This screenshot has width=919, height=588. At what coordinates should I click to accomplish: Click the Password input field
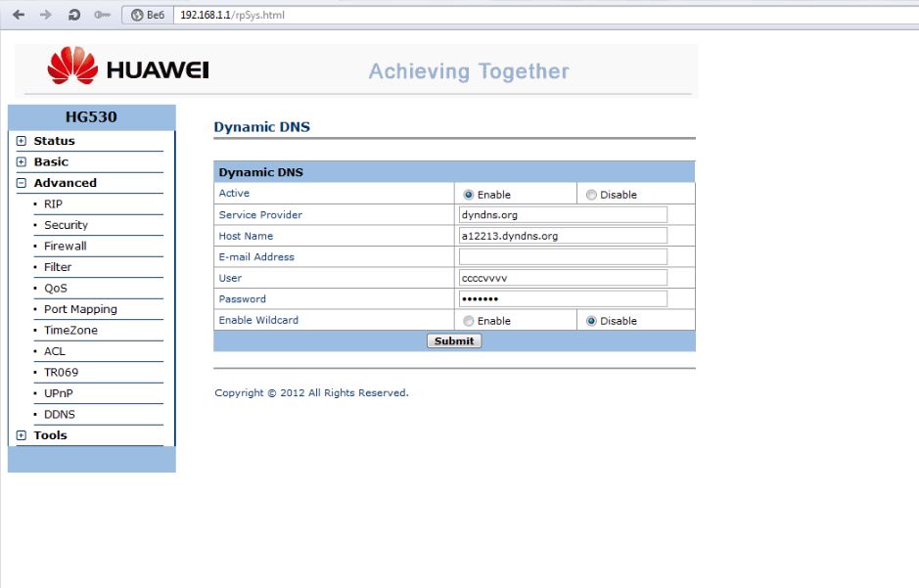[563, 299]
